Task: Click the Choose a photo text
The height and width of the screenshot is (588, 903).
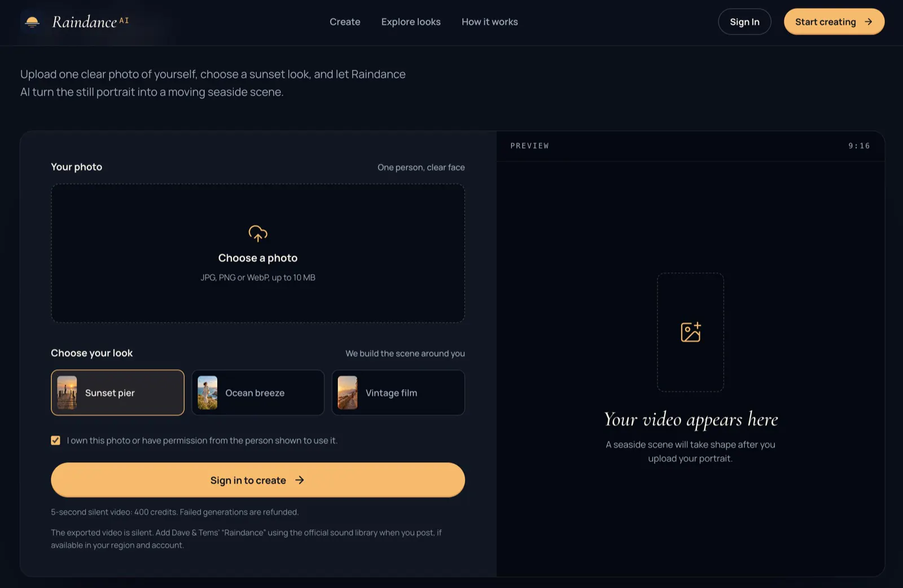Action: (x=258, y=258)
